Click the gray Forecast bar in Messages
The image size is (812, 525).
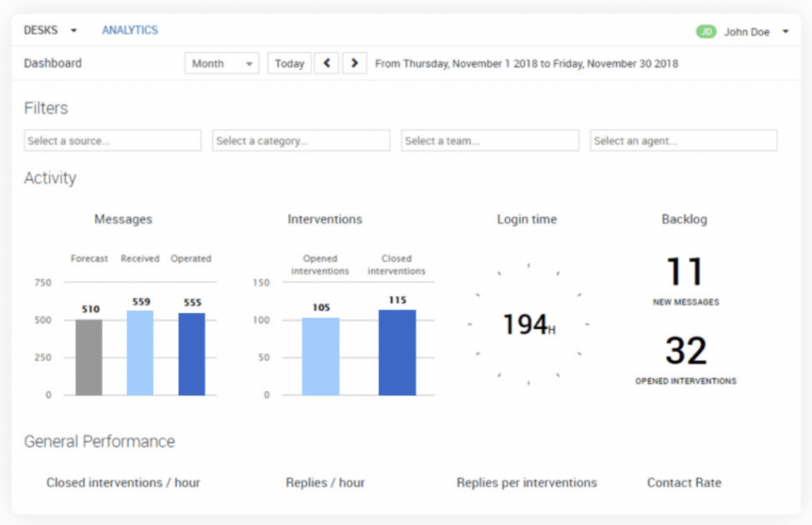[89, 357]
